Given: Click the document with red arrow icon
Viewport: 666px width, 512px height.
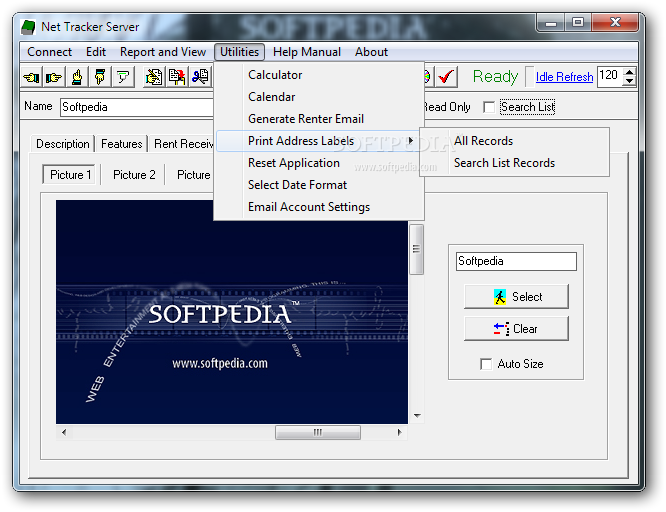Looking at the screenshot, I should coord(177,77).
